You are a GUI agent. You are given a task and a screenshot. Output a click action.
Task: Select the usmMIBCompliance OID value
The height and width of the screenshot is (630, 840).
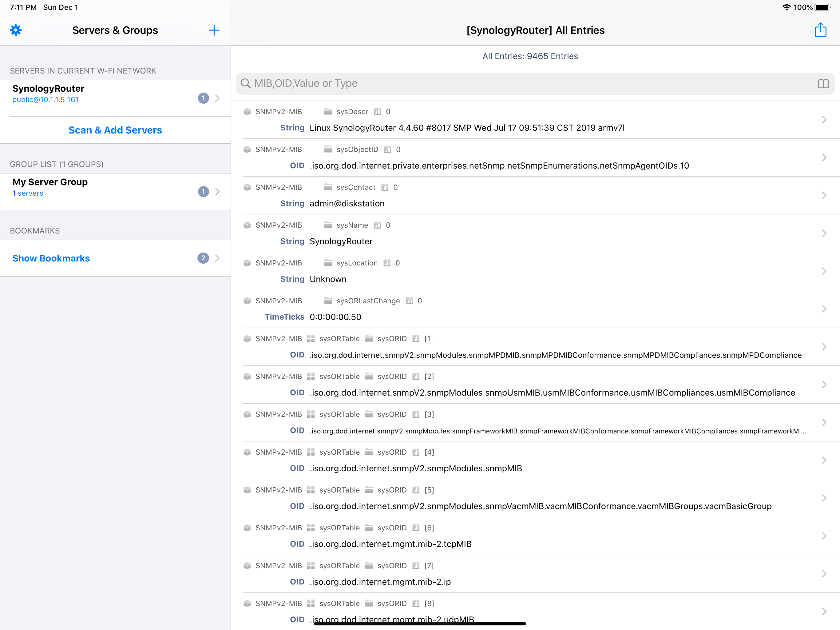pyautogui.click(x=553, y=393)
